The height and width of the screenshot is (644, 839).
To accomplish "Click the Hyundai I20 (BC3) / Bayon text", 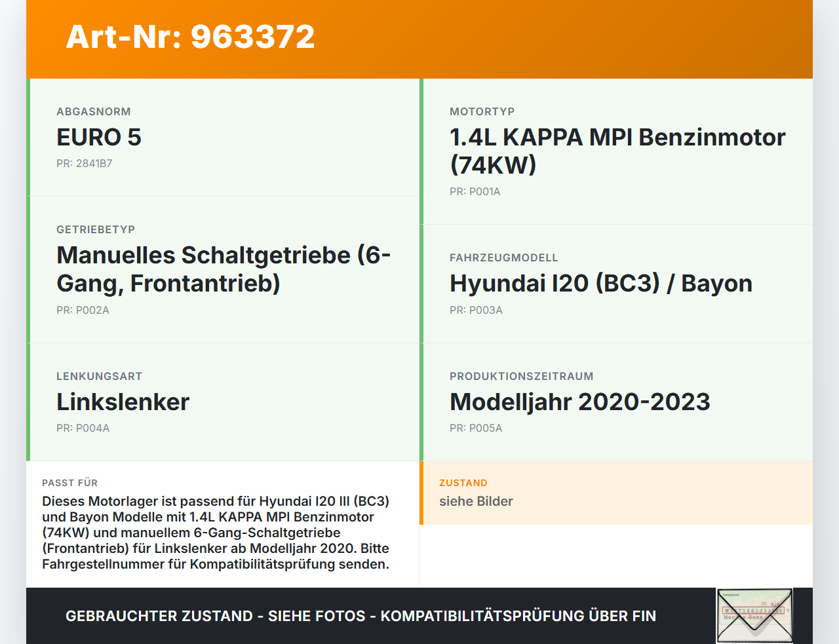I will click(x=600, y=283).
